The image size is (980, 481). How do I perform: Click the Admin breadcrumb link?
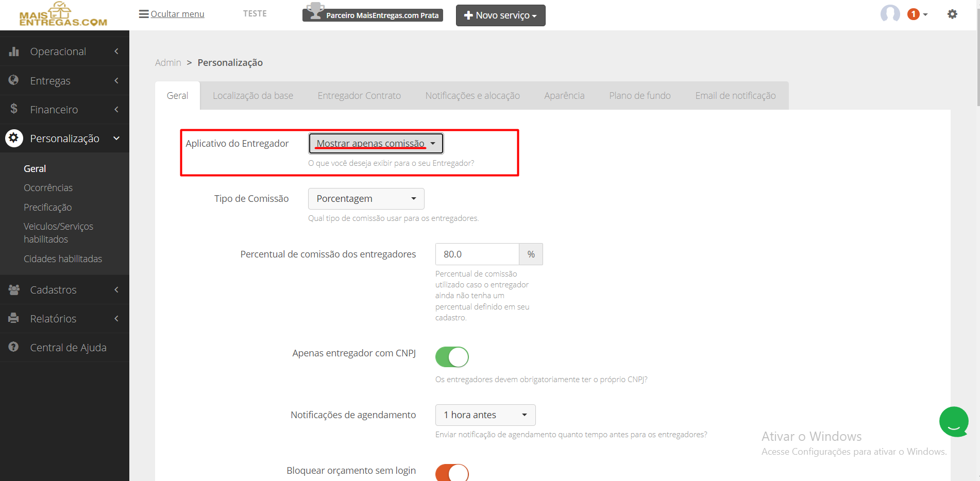pos(168,62)
